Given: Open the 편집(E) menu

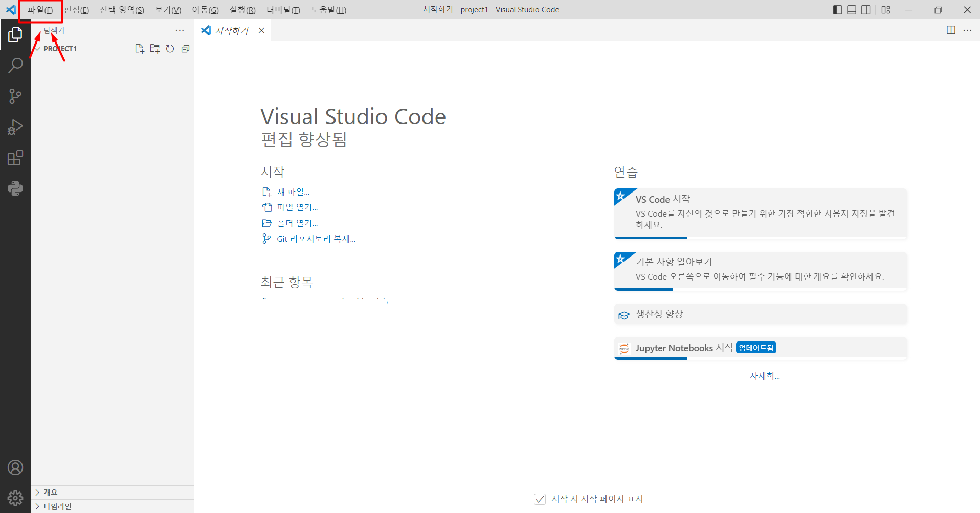Looking at the screenshot, I should [76, 10].
